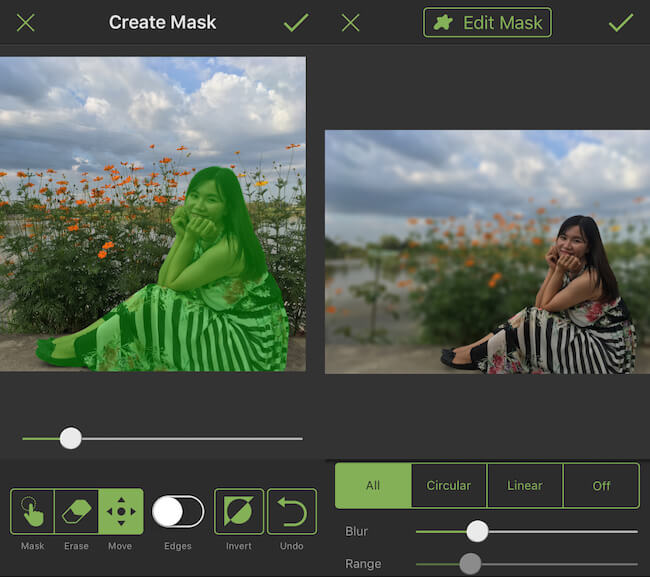
Task: Apply blur edits with right checkmark
Action: [621, 23]
